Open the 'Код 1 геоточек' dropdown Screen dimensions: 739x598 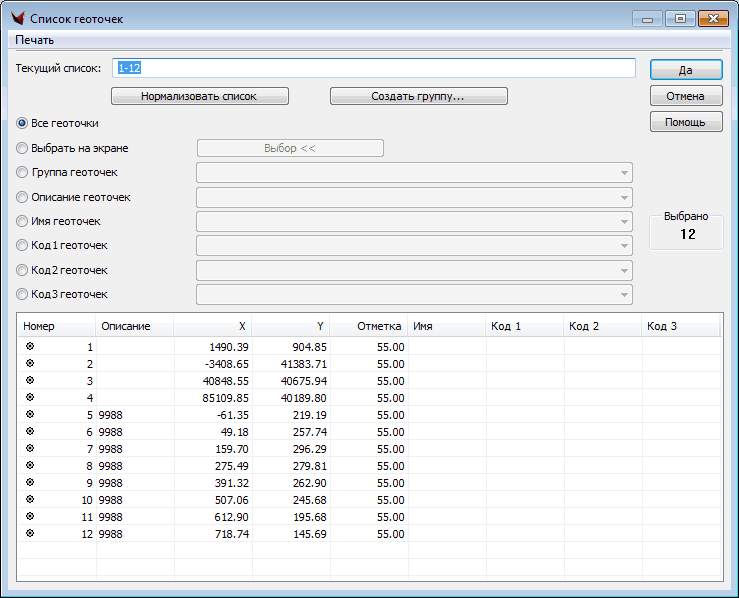623,245
